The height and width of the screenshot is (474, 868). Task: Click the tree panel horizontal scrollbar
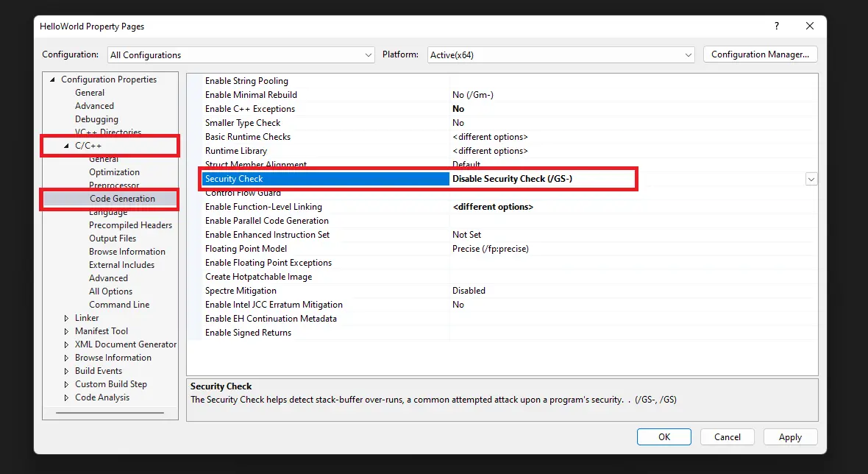(x=110, y=412)
